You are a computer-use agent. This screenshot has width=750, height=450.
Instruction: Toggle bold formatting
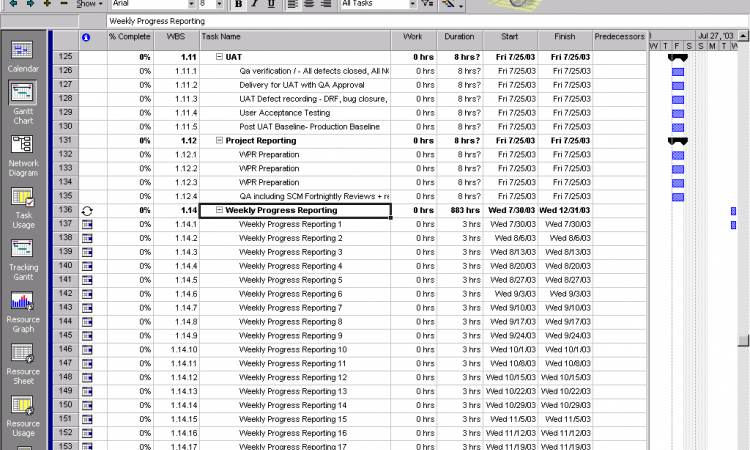(238, 5)
